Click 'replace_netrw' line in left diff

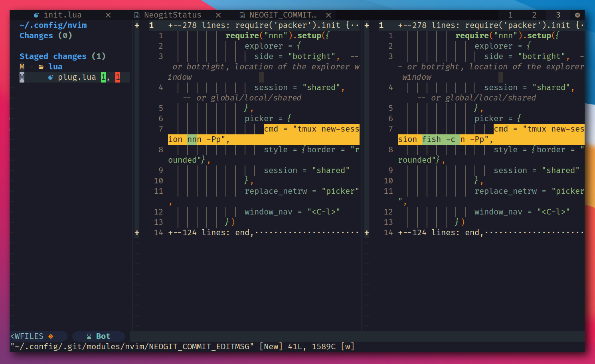(302, 191)
